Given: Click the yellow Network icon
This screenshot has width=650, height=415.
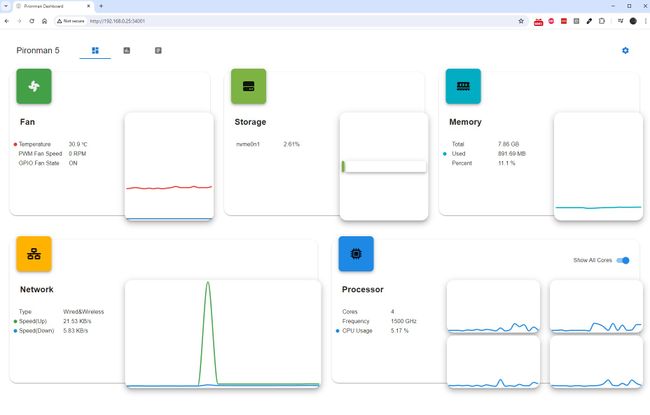Looking at the screenshot, I should click(x=34, y=254).
